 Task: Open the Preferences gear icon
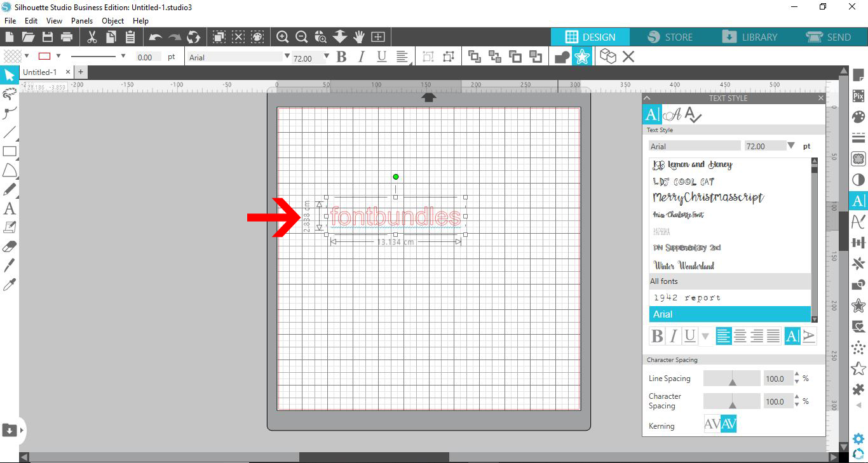[858, 439]
